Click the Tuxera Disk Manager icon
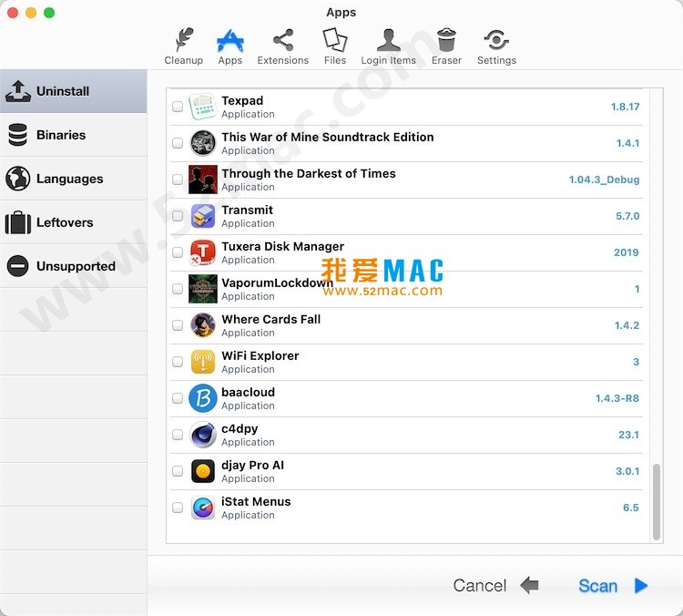The width and height of the screenshot is (683, 616). tap(202, 252)
